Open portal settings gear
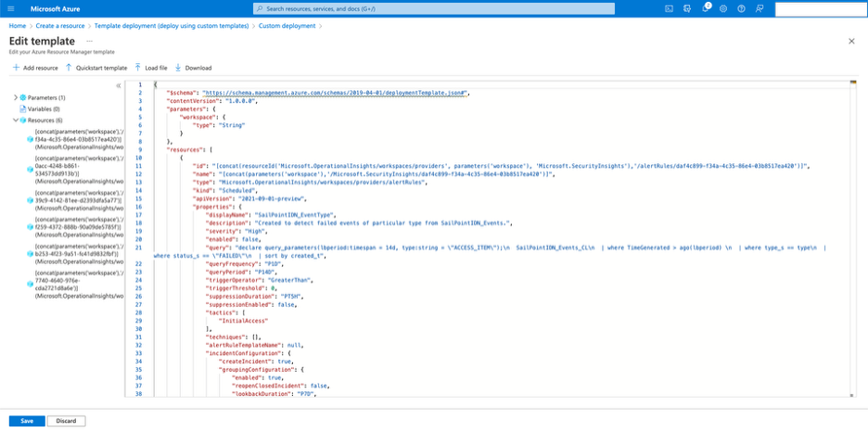 click(723, 9)
